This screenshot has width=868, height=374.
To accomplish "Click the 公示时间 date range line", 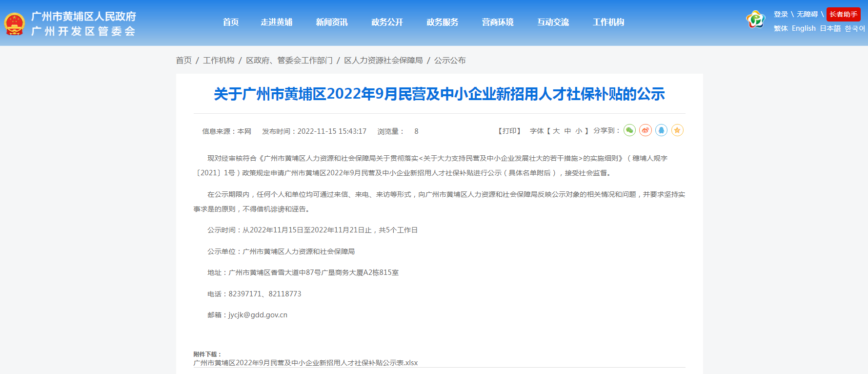I will [x=312, y=230].
